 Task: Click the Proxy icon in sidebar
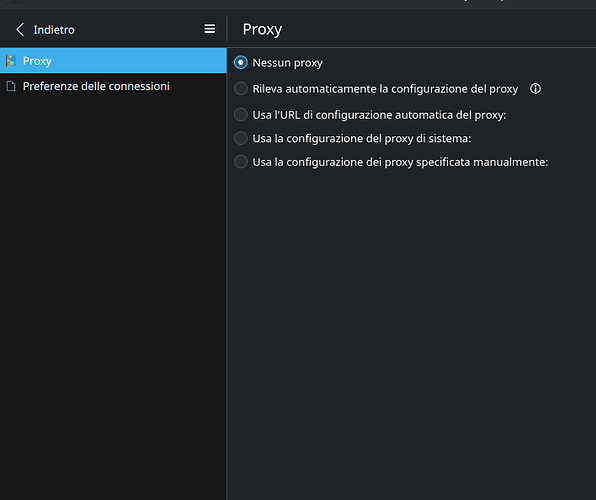coord(11,60)
